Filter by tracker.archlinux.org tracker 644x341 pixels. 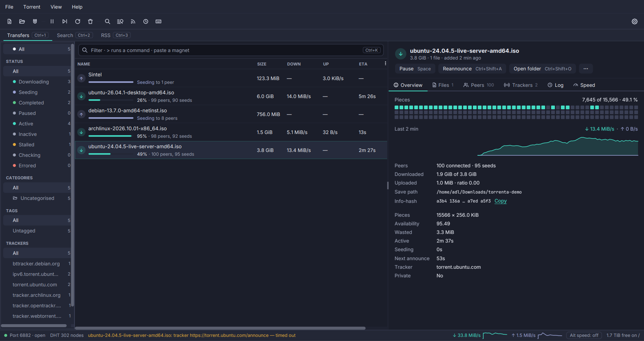click(x=37, y=295)
